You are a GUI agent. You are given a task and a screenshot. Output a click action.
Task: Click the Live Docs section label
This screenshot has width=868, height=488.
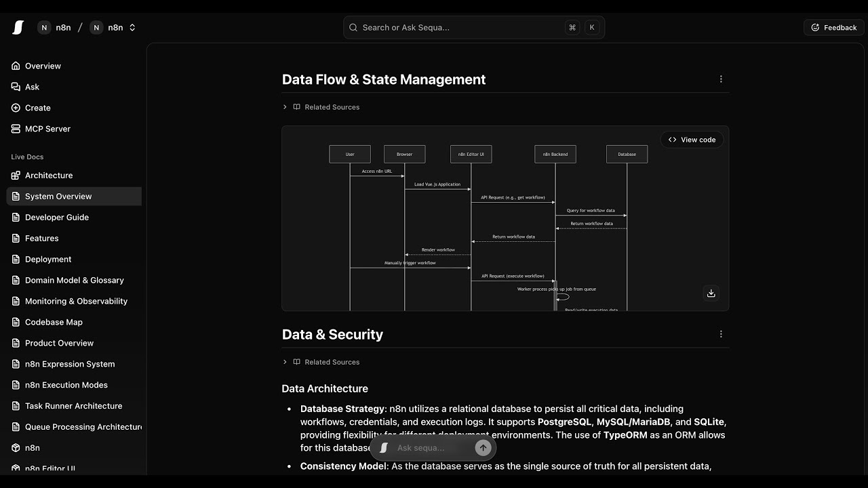pyautogui.click(x=27, y=157)
